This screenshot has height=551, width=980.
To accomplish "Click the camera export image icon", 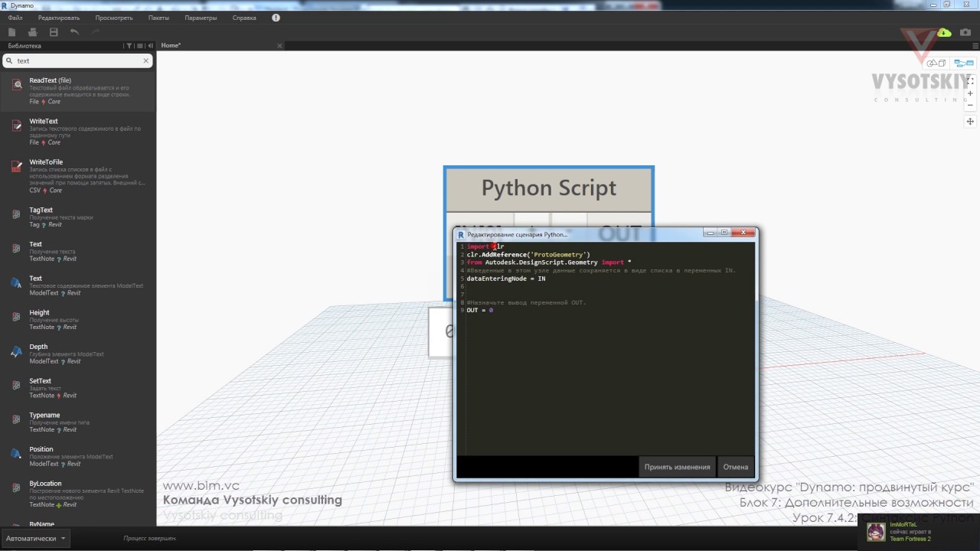I will (x=965, y=32).
